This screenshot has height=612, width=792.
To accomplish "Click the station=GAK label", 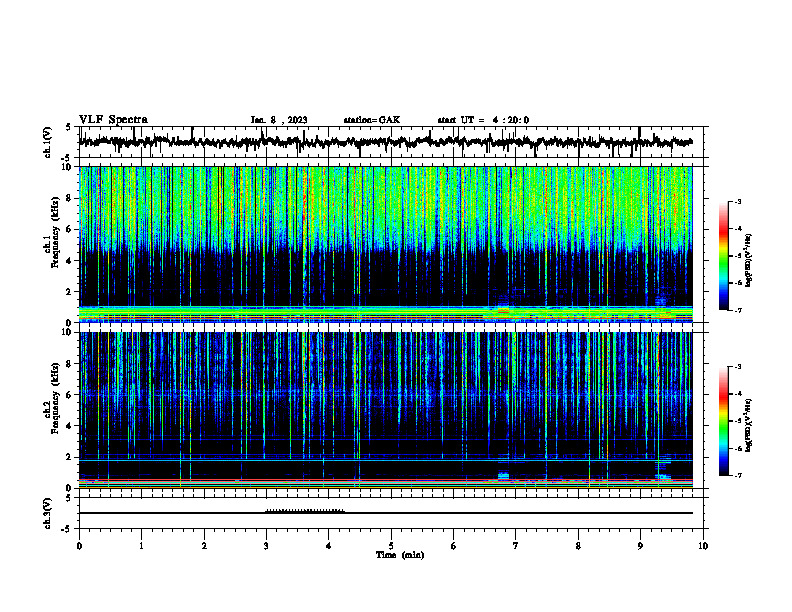I will click(372, 120).
